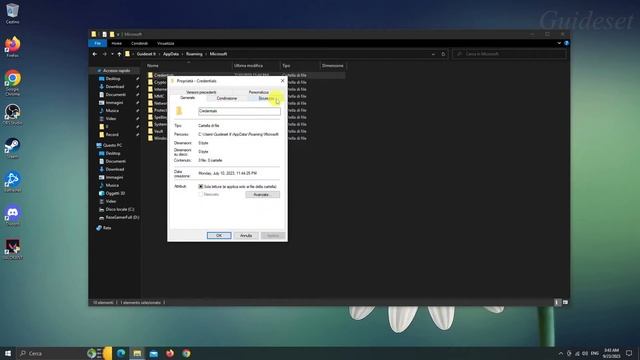Close the Credentials properties dialog

(282, 81)
